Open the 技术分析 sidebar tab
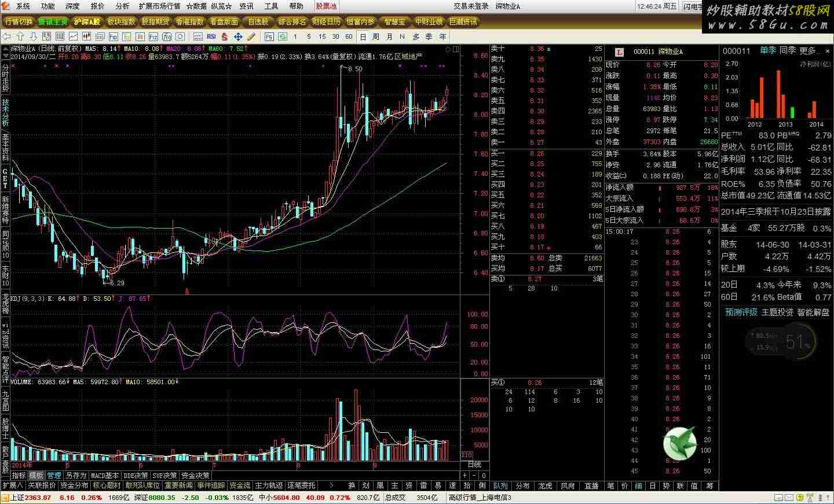 point(5,112)
